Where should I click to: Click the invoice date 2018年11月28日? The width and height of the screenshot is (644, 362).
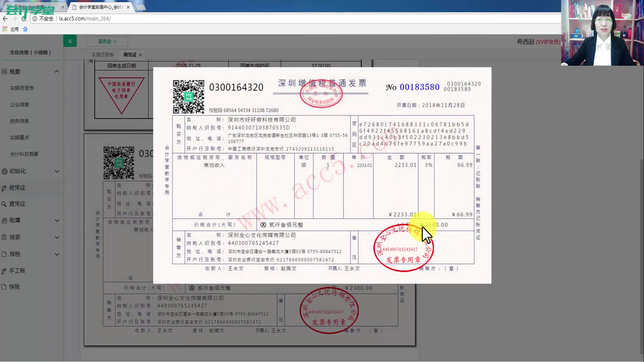coord(443,105)
